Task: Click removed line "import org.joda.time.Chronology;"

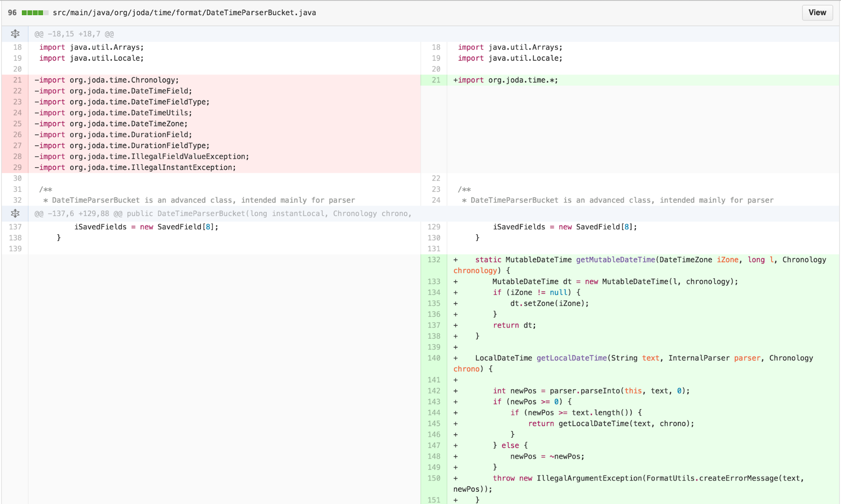Action: click(x=106, y=80)
